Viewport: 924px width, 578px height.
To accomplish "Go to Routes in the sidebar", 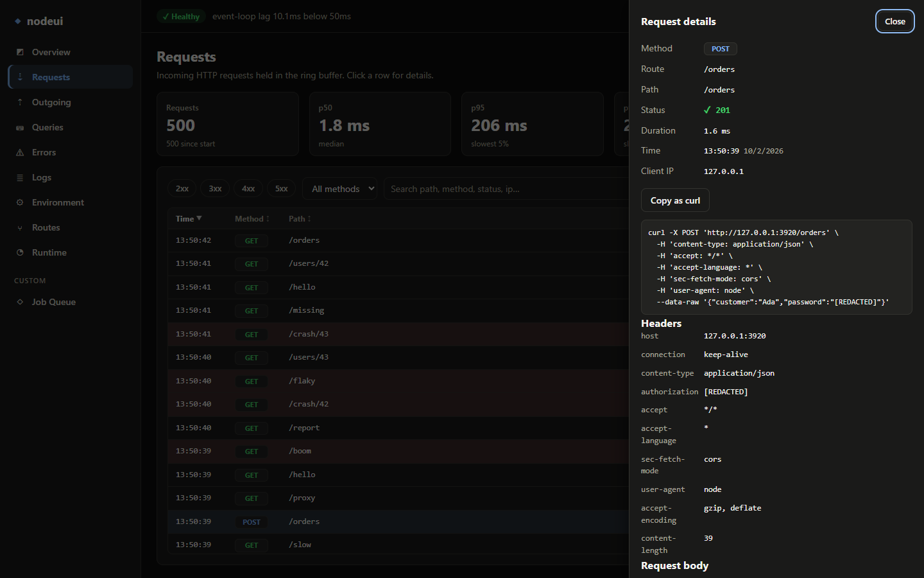I will 71,227.
